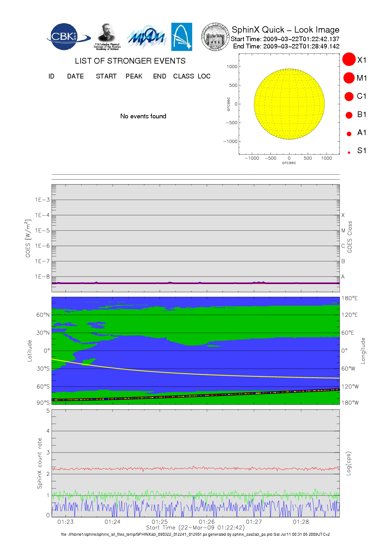392x555 pixels.
Task: Click the file path footer text
Action: [x=195, y=534]
